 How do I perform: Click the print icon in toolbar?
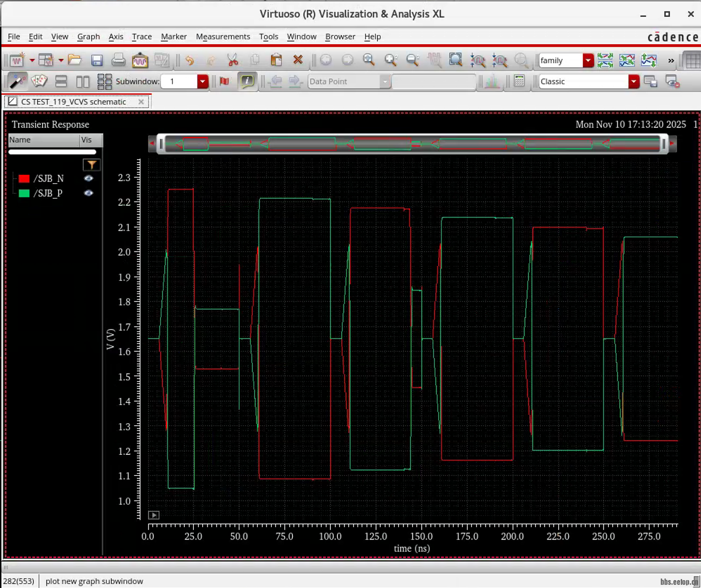119,60
